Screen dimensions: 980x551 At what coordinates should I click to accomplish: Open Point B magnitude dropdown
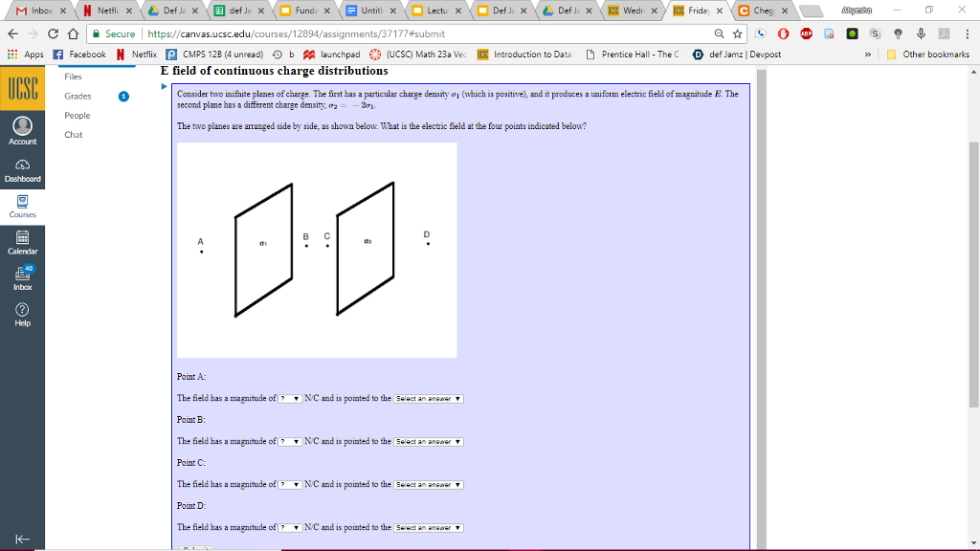tap(290, 442)
